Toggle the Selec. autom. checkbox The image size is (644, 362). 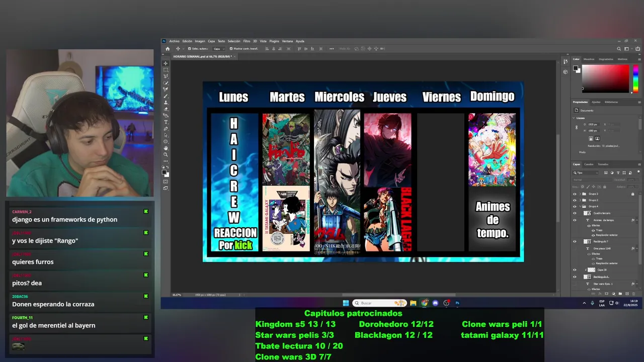pos(190,49)
